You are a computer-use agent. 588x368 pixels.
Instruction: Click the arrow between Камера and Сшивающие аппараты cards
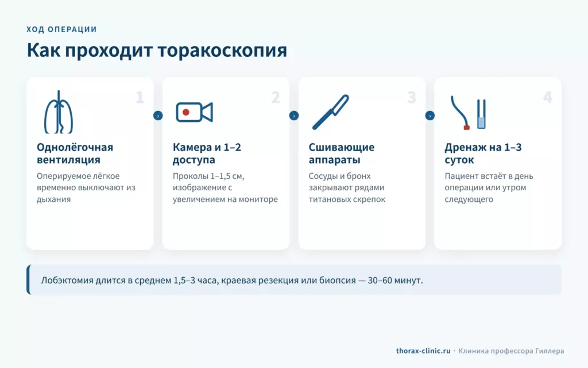click(294, 116)
